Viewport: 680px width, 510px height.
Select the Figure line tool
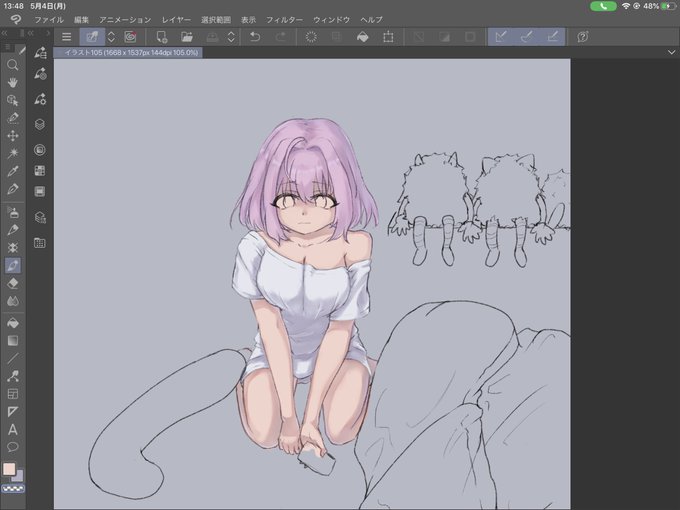[x=13, y=358]
